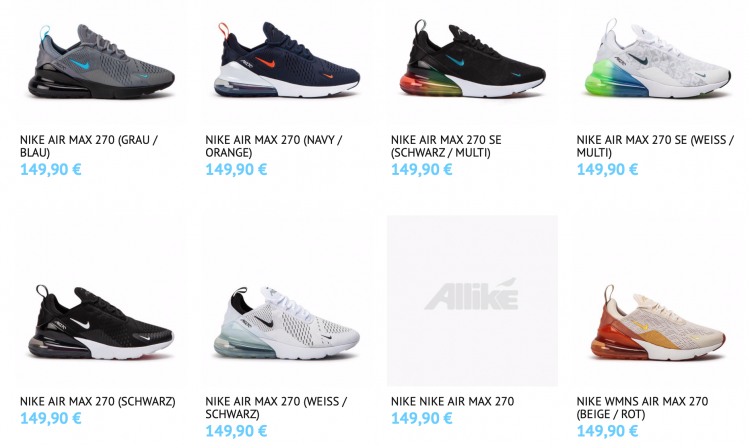
Task: Click the price under the navy/orange shoe
Action: pos(236,169)
